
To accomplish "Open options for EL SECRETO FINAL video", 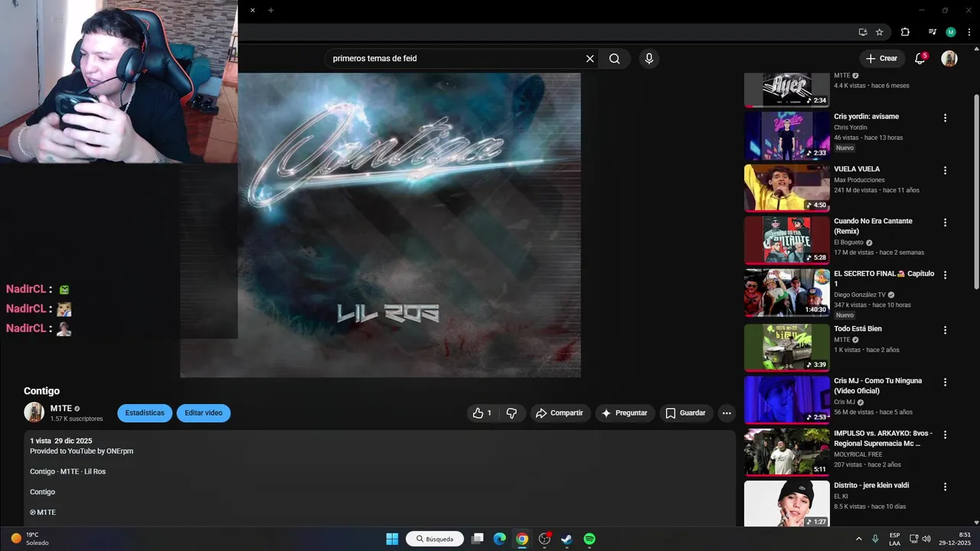I will (945, 275).
